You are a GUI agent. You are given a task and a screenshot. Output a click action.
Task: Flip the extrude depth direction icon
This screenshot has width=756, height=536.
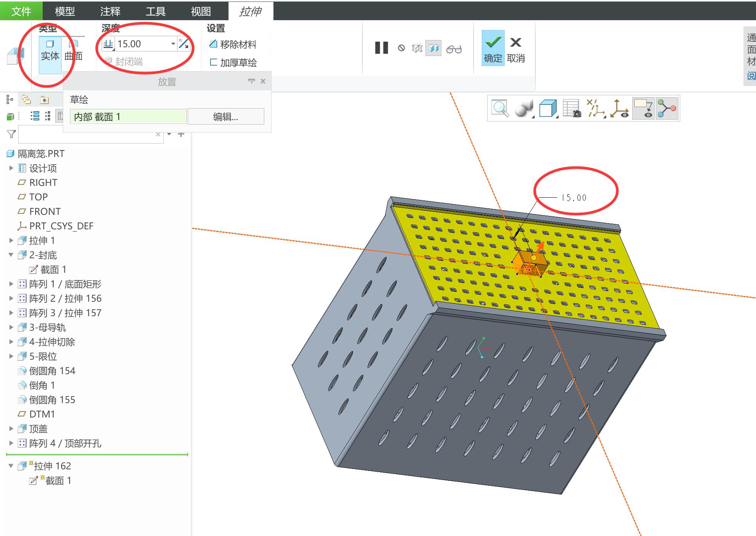[x=184, y=44]
